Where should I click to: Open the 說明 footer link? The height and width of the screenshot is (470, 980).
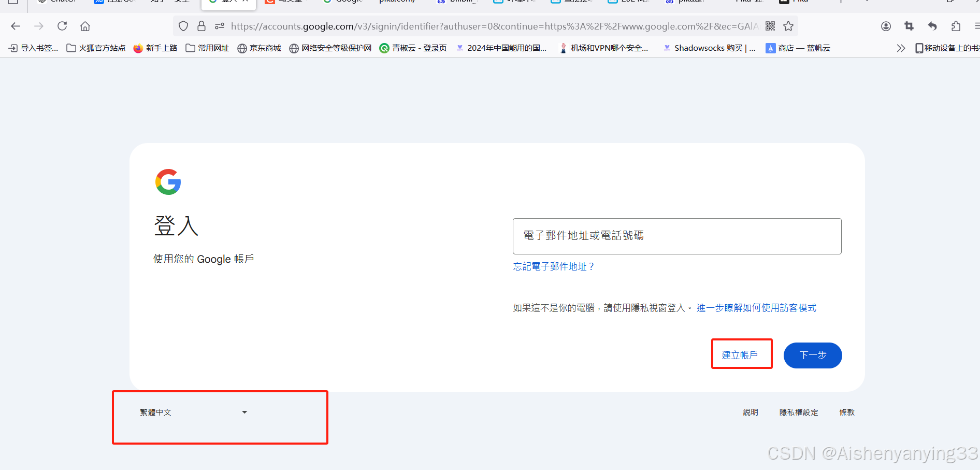751,412
